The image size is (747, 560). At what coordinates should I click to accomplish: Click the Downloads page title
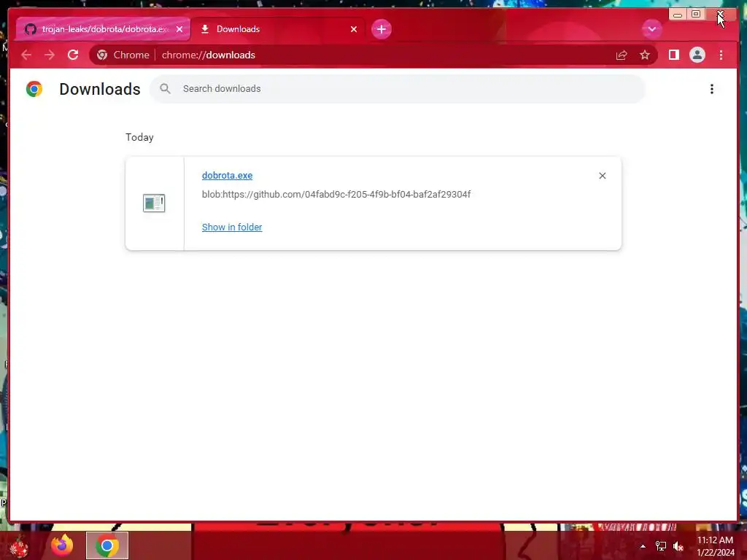point(100,89)
